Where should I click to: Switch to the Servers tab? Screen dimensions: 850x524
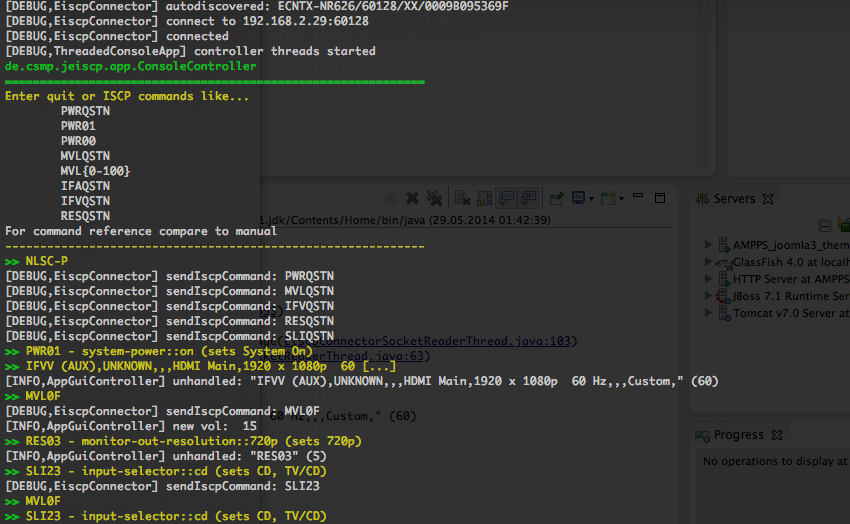[x=734, y=199]
